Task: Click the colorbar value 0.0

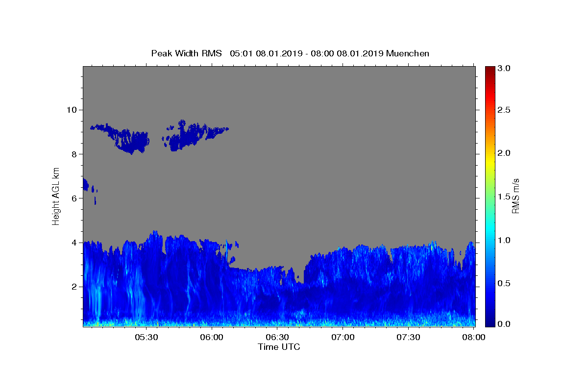Action: (x=505, y=324)
